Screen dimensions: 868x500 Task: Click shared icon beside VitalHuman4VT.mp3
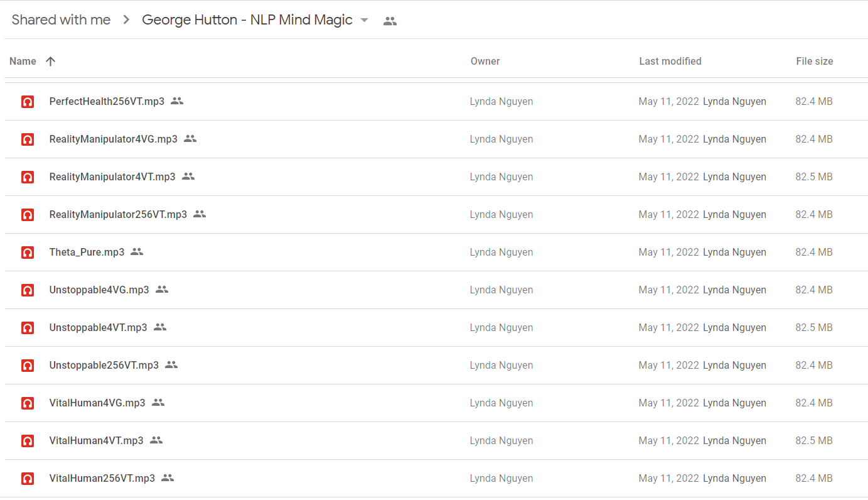[156, 440]
